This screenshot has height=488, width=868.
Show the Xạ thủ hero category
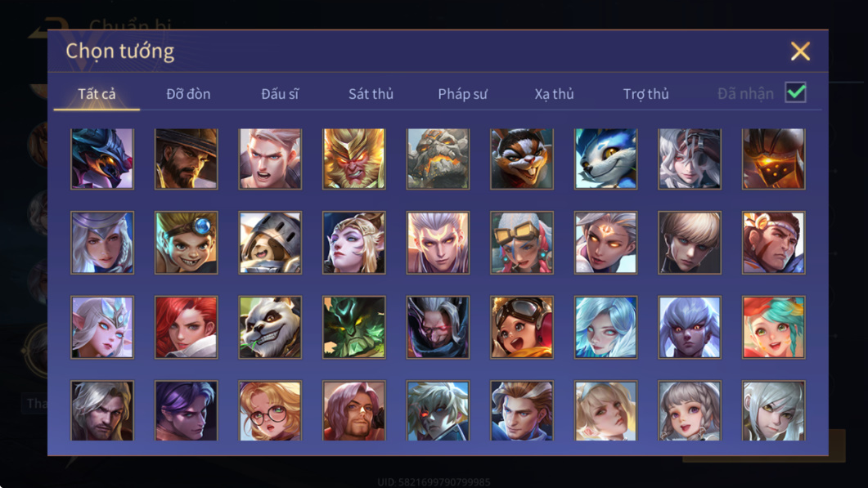(x=554, y=94)
